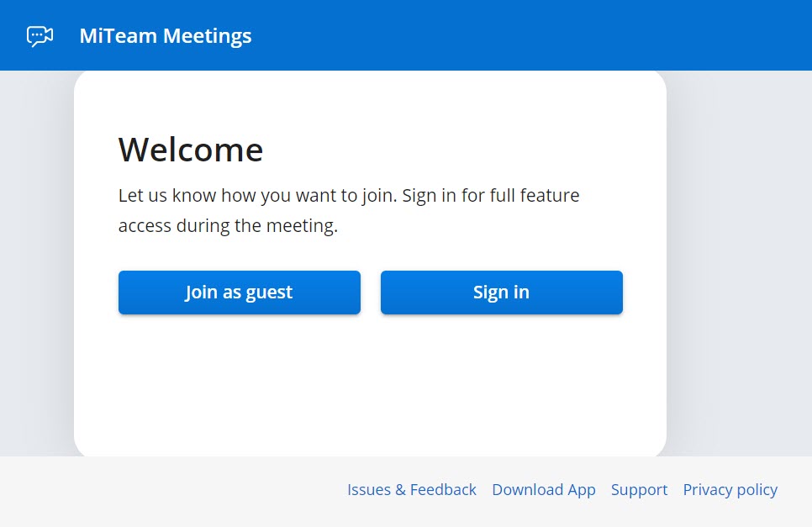View the Privacy policy link
This screenshot has height=527, width=812.
[730, 489]
